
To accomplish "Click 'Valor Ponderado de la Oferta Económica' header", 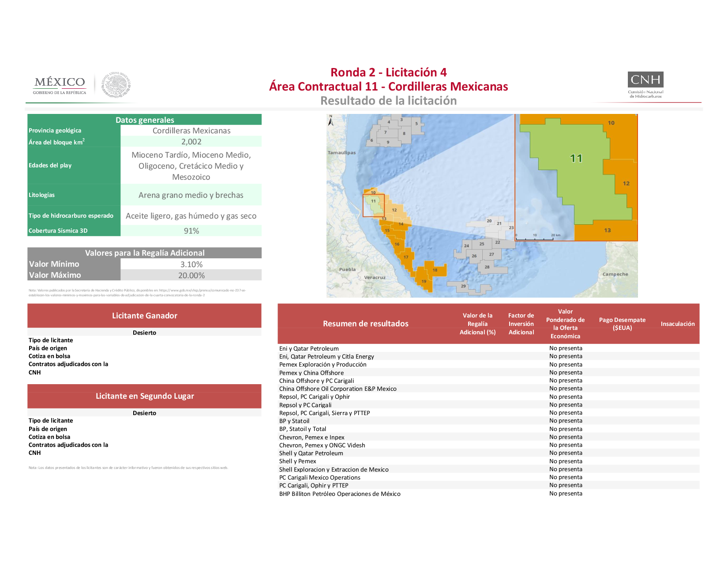I will tap(566, 324).
